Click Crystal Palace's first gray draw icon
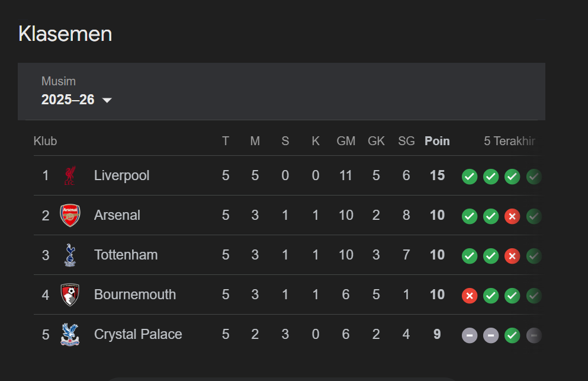The width and height of the screenshot is (588, 381). click(470, 335)
